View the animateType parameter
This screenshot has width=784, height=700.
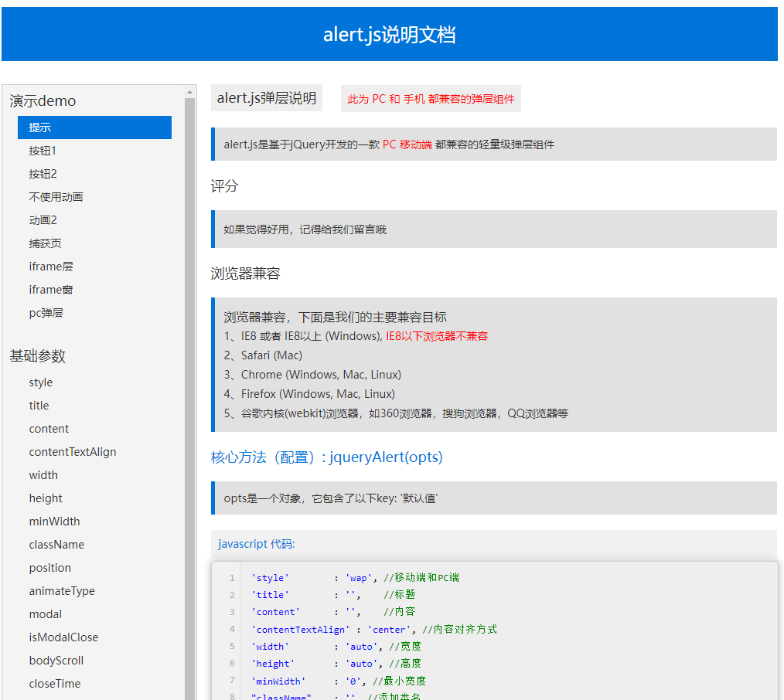click(62, 591)
